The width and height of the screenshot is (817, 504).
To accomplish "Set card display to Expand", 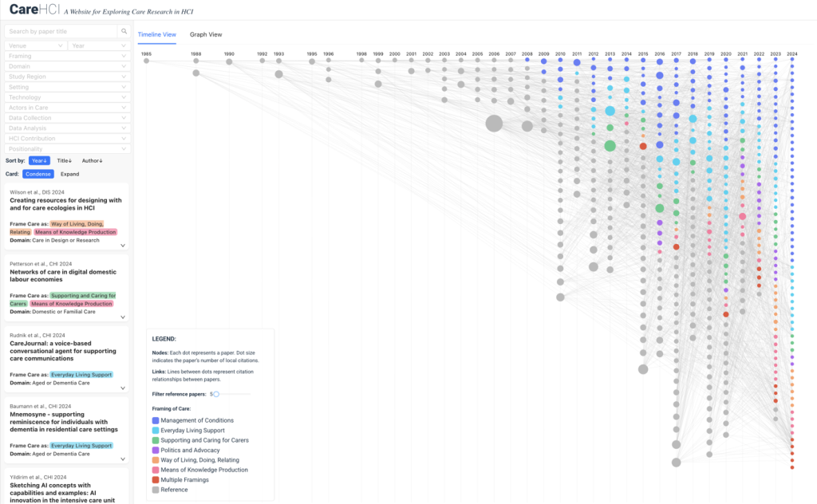I will point(69,174).
